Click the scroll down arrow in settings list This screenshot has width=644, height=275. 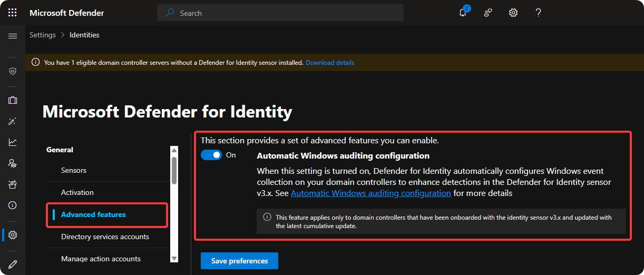(x=174, y=258)
